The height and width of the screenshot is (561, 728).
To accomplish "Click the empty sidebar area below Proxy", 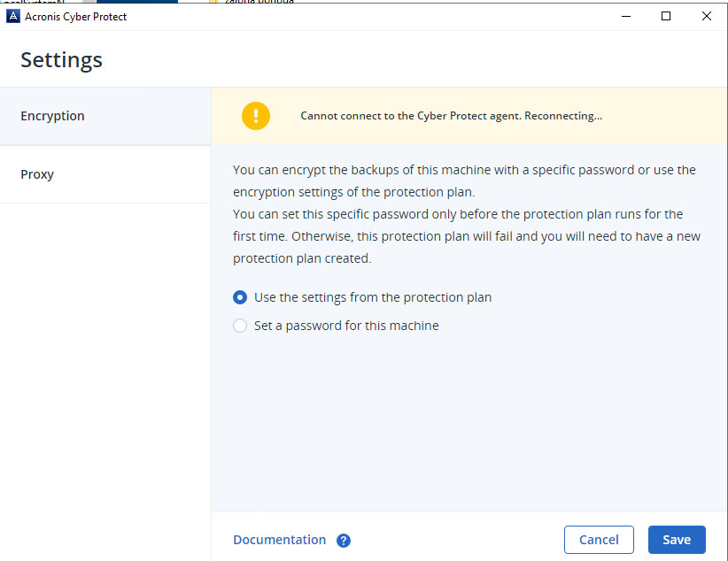I will point(105,372).
